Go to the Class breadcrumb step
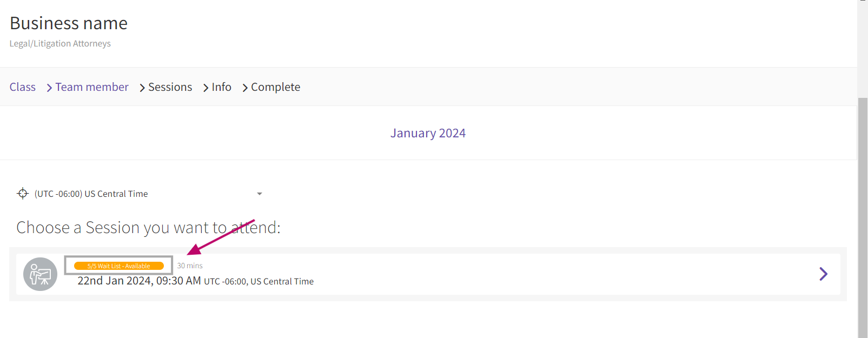 23,87
